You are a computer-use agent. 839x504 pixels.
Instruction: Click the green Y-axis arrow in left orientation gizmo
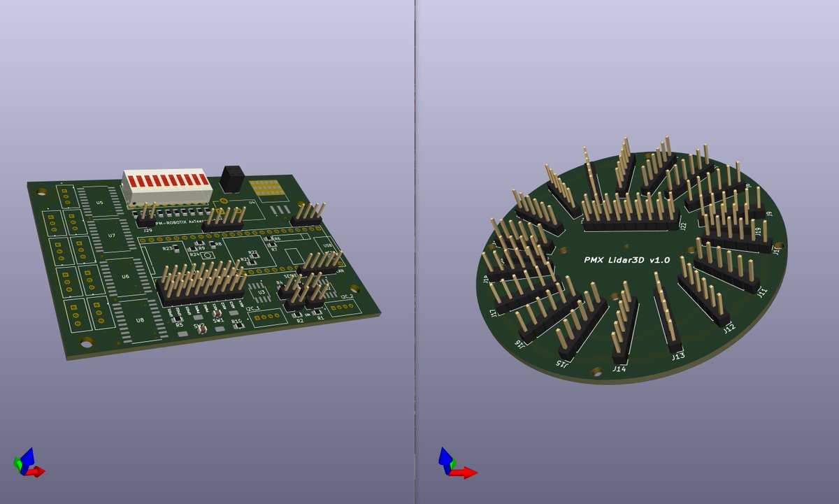tap(17, 463)
